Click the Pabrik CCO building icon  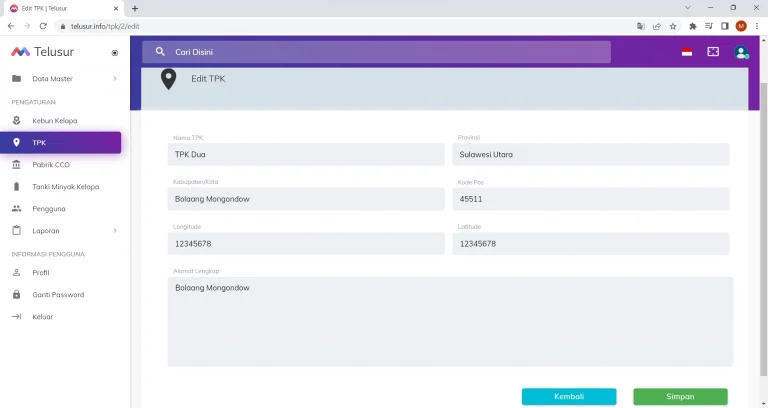point(17,165)
